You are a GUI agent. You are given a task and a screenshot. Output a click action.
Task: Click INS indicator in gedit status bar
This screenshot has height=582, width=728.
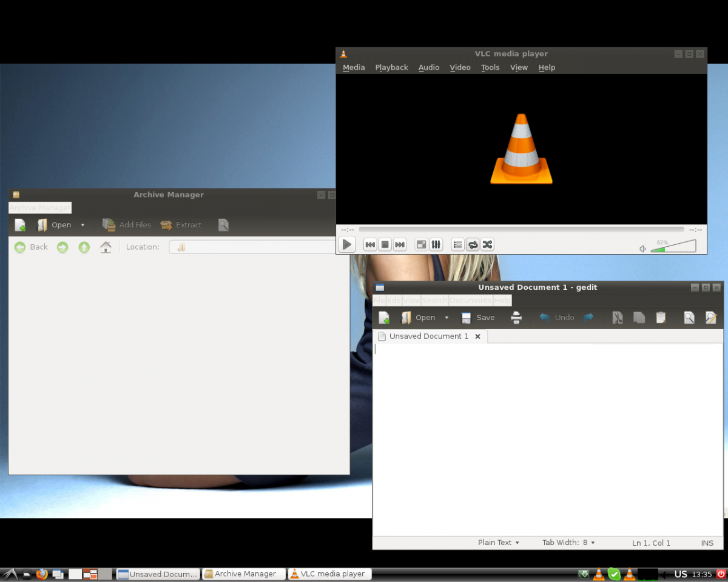click(707, 543)
